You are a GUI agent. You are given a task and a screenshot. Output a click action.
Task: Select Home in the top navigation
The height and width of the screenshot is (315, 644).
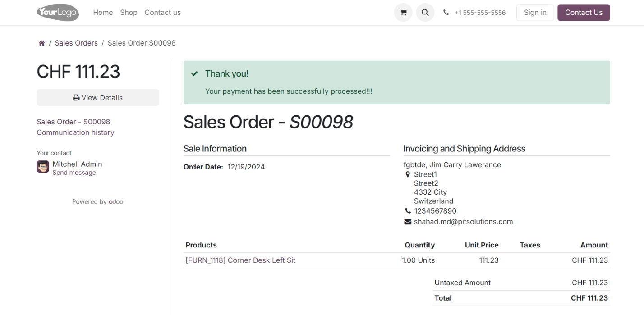coord(103,12)
